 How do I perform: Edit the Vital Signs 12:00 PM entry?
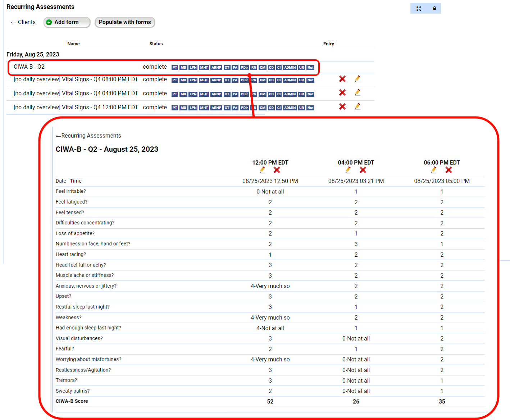[x=357, y=106]
